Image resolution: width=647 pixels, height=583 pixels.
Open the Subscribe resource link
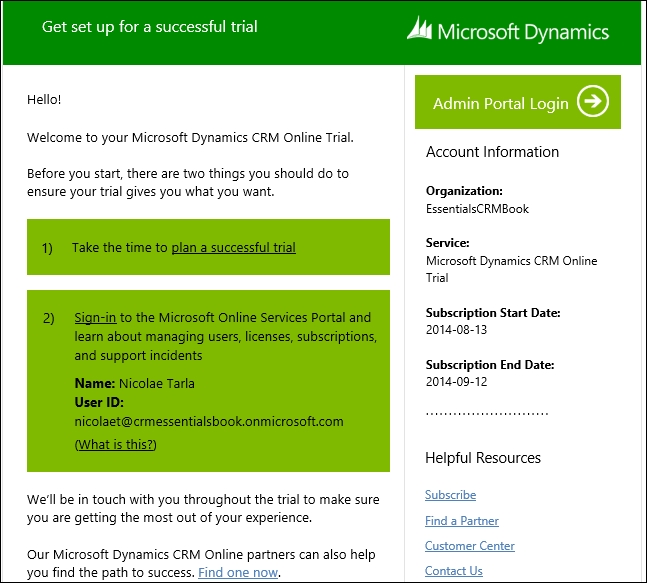[x=451, y=495]
